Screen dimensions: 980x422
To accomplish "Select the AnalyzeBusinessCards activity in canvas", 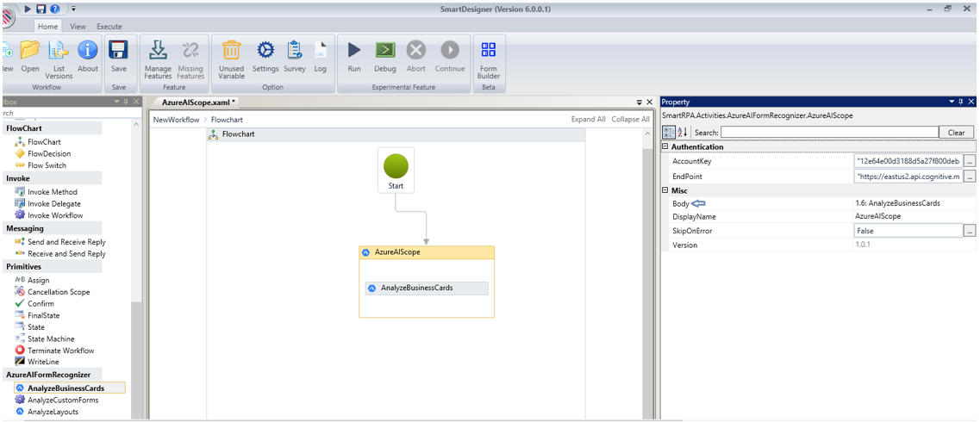I will (427, 289).
